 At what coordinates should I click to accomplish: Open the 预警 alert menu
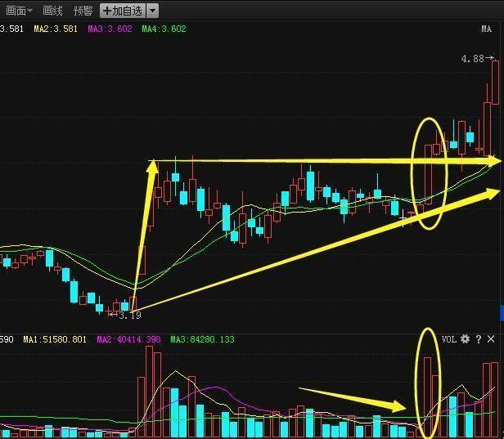click(x=83, y=11)
